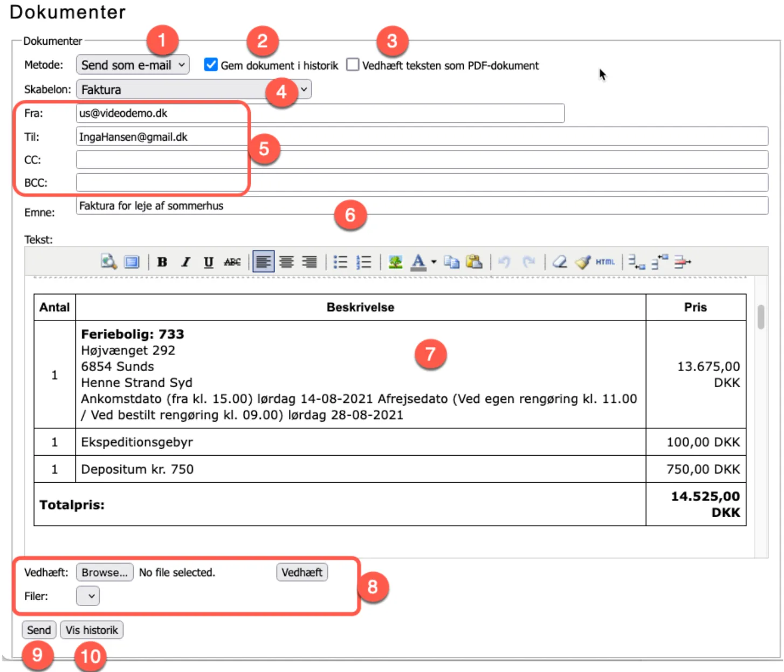The image size is (784, 672).
Task: Apply italic formatting to text
Action: coord(185,262)
